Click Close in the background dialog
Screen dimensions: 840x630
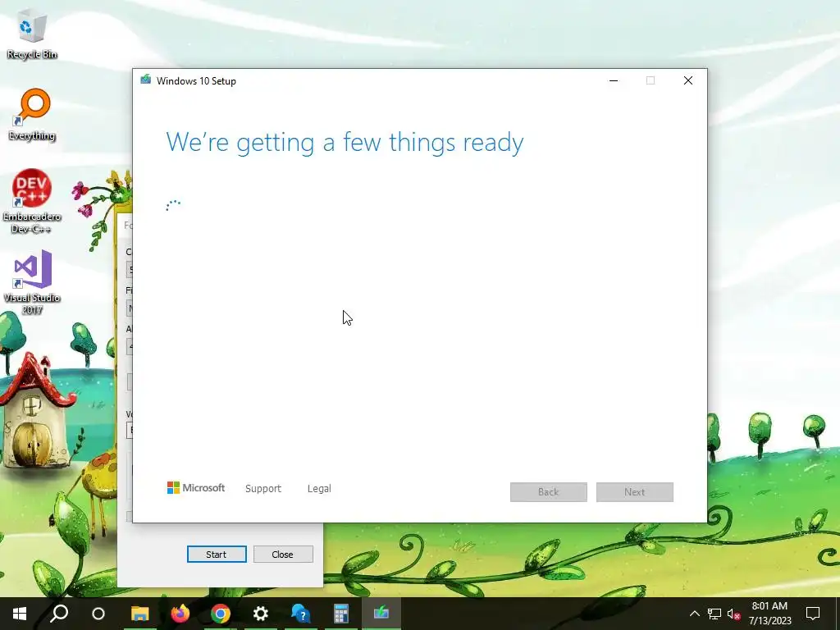pos(283,555)
